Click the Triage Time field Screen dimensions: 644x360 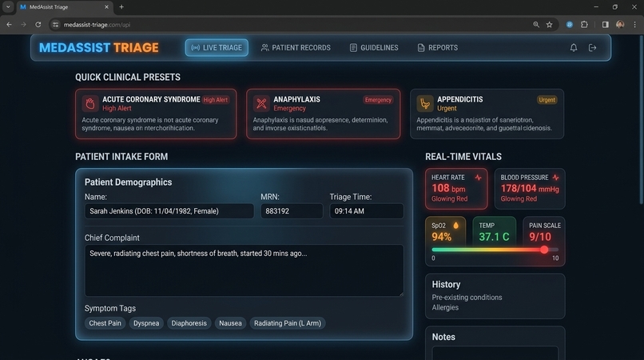coord(367,211)
